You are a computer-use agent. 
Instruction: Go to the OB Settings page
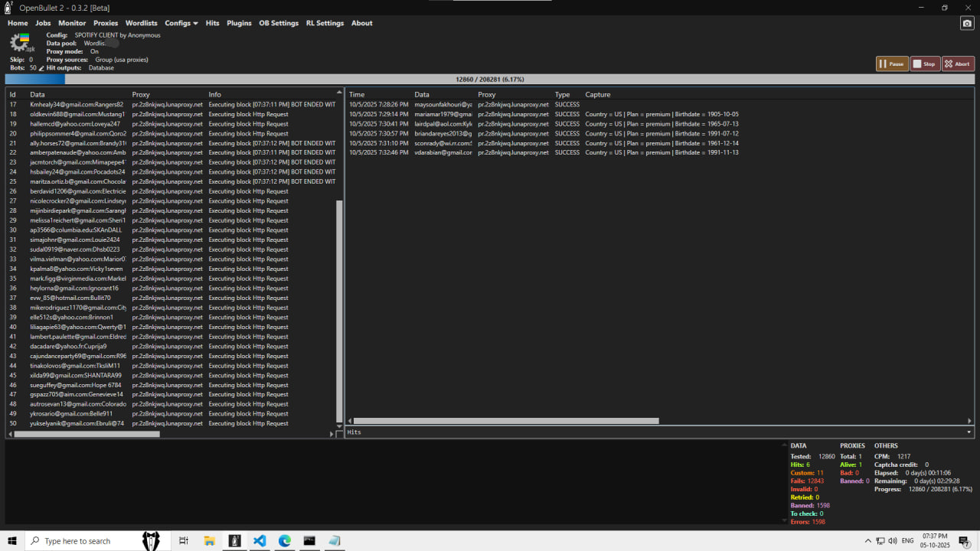pos(279,23)
